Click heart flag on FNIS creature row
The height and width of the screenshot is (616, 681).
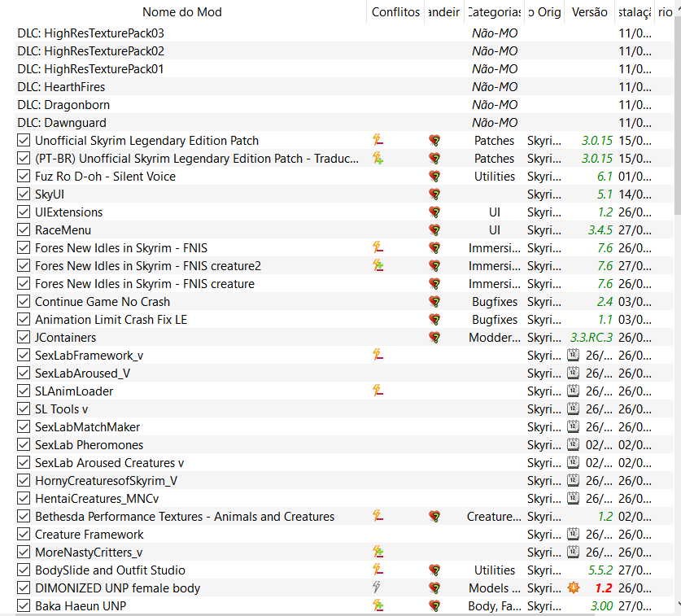tap(434, 284)
